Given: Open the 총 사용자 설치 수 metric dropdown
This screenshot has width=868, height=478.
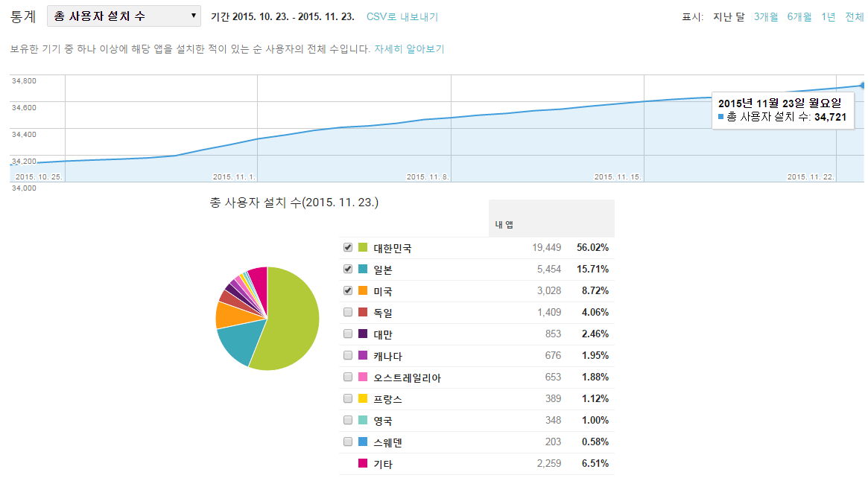Looking at the screenshot, I should [x=123, y=15].
